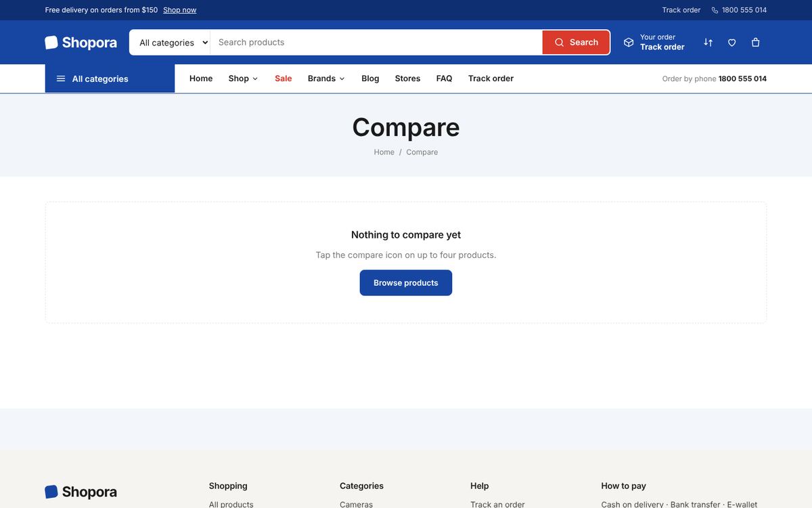The width and height of the screenshot is (812, 508).
Task: Click the Free delivery on orders text
Action: (x=101, y=10)
